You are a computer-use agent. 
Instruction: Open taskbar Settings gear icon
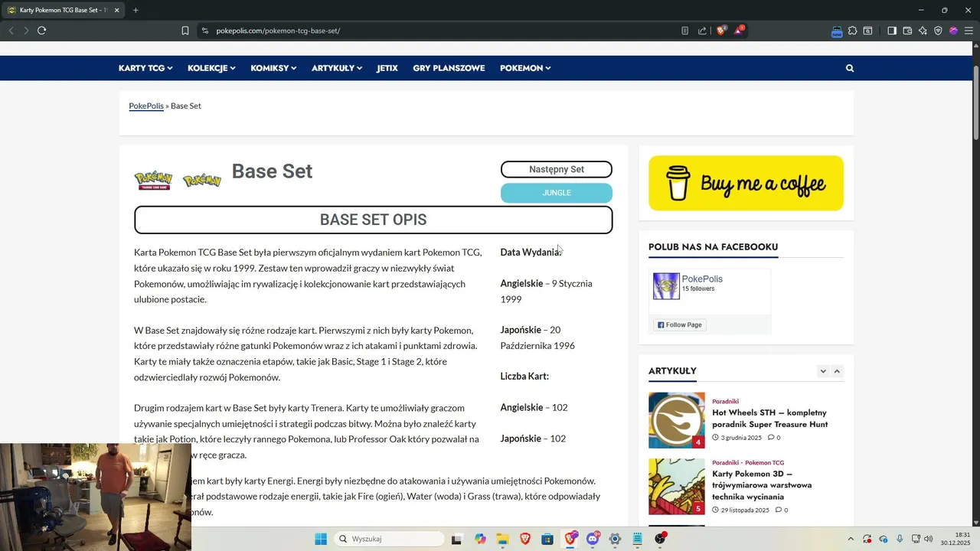tap(615, 539)
